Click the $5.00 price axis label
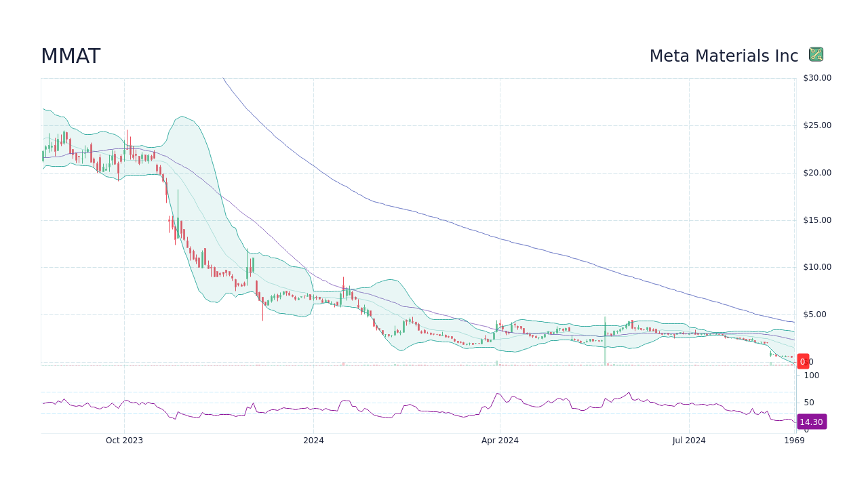Viewport: 868px width, 488px height. click(x=816, y=314)
